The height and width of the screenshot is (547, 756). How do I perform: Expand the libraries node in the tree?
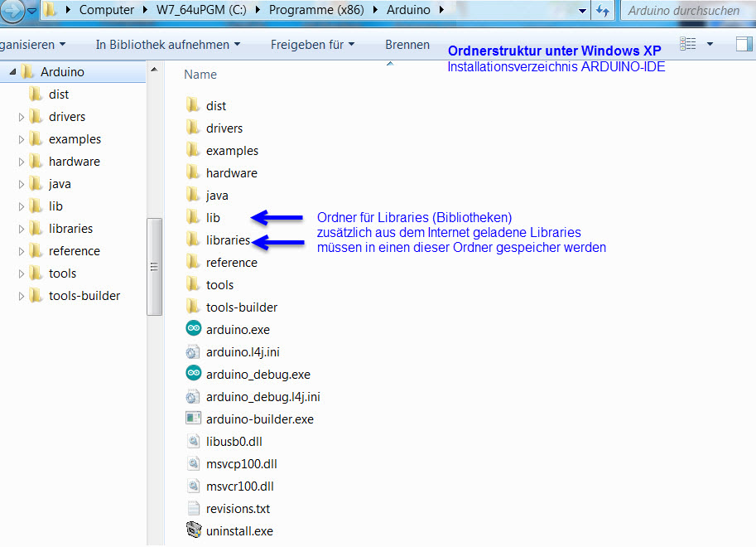(21, 229)
